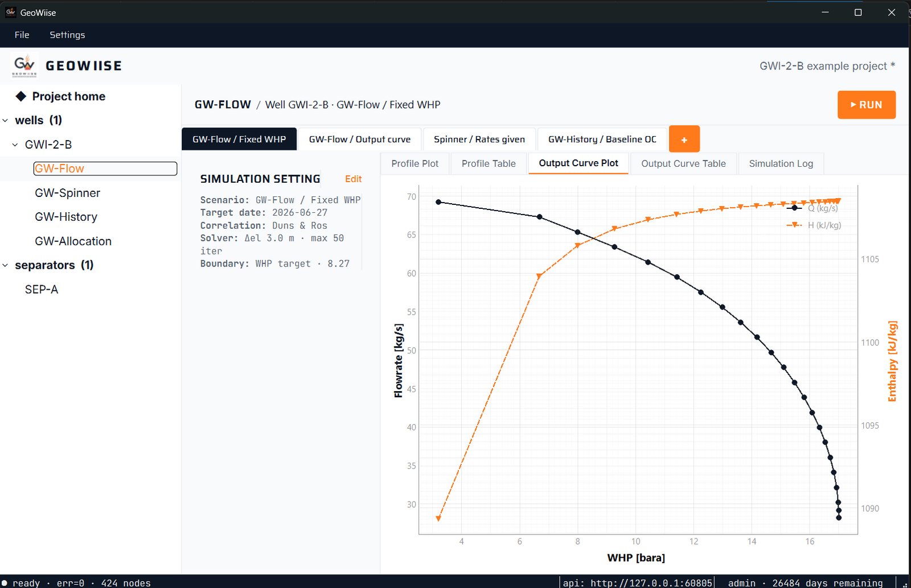Collapse the separators (1) section
This screenshot has height=588, width=911.
pyautogui.click(x=5, y=265)
